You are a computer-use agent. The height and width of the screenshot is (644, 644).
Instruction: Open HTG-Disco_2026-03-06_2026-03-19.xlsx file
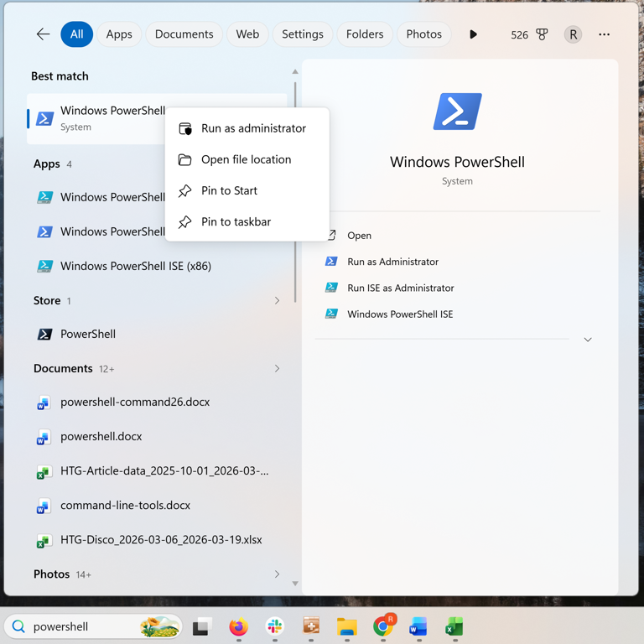[157, 540]
